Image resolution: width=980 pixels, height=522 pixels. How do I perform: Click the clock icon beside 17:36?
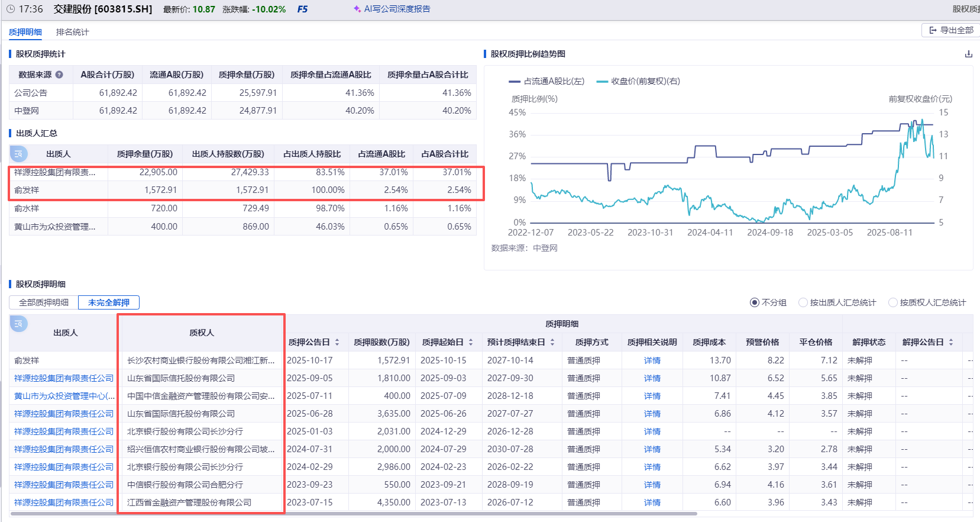click(x=10, y=9)
